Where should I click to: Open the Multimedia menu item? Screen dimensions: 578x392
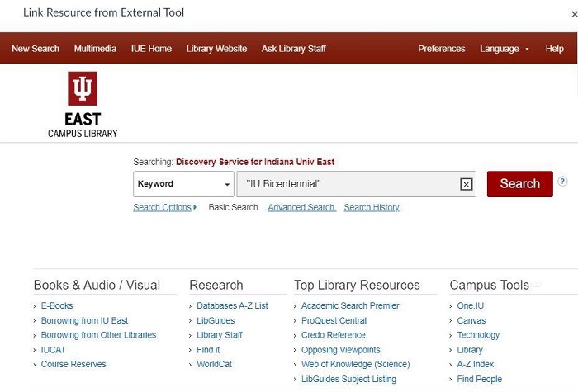(x=95, y=49)
